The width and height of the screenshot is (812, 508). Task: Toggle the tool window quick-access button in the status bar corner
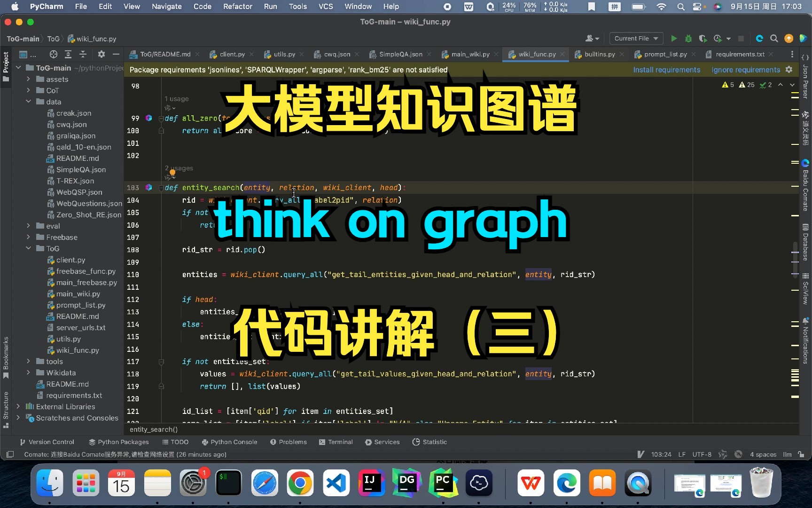(x=9, y=454)
